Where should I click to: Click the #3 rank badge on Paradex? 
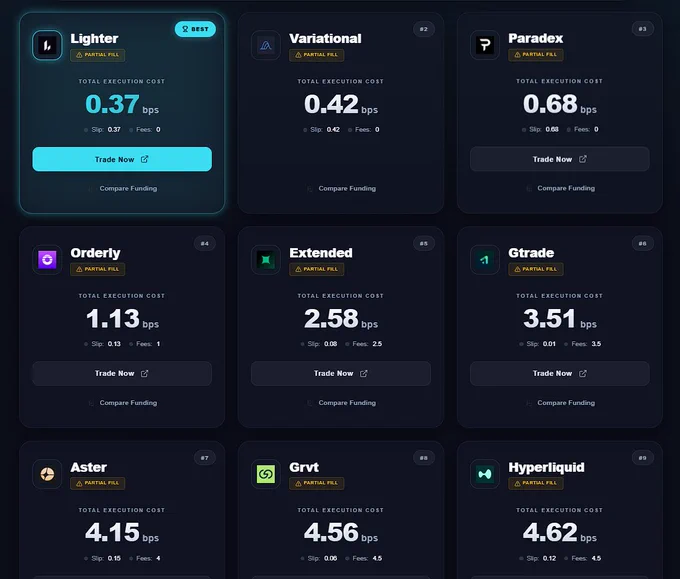pyautogui.click(x=642, y=29)
